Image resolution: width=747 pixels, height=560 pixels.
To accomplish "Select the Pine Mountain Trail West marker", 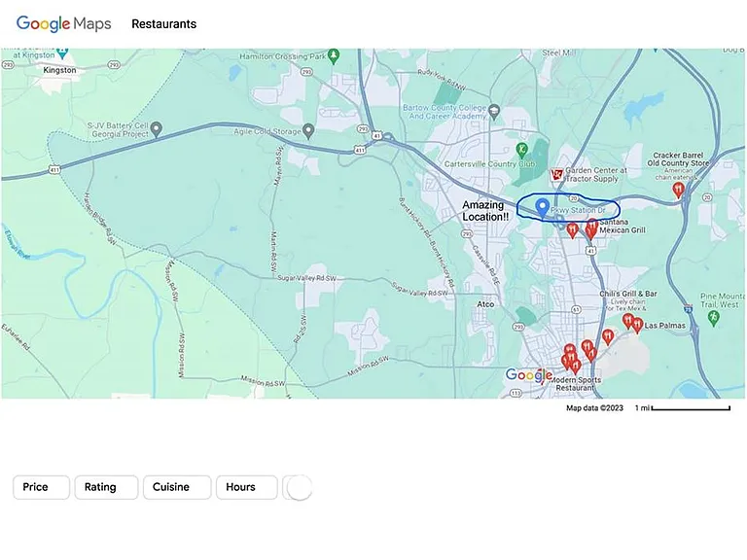I will click(713, 317).
